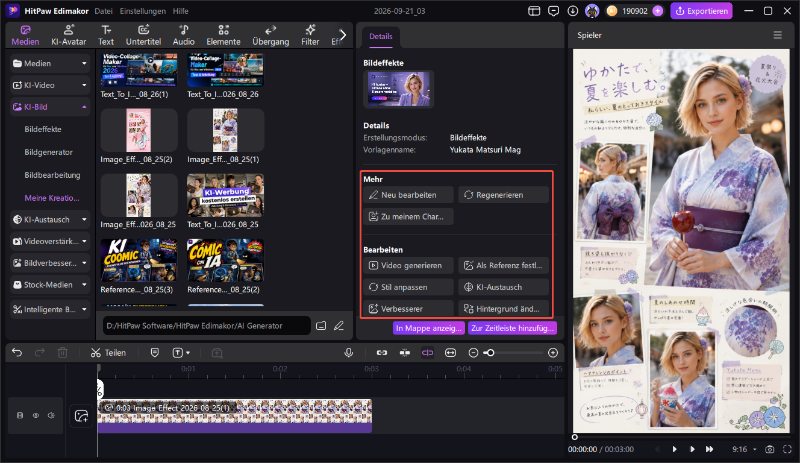Viewport: 800px width, 463px height.
Task: Click Stil anpassen button
Action: [408, 287]
